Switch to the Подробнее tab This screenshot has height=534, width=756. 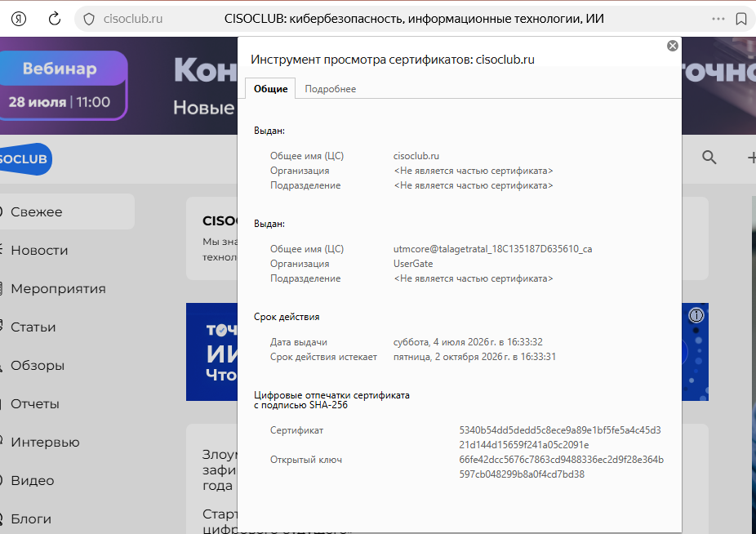(x=331, y=89)
